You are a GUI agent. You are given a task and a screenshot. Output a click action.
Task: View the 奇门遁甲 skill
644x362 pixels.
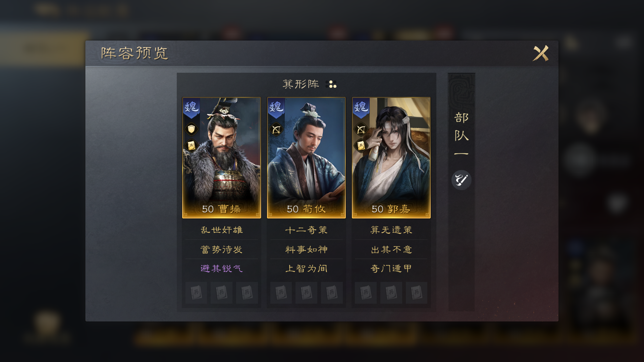pos(391,268)
